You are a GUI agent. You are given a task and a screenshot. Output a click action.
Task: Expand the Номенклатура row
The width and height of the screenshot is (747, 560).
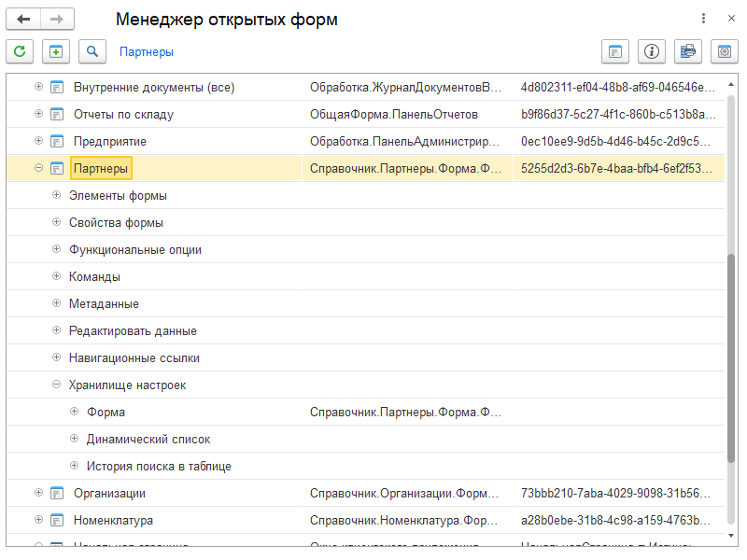click(x=38, y=520)
